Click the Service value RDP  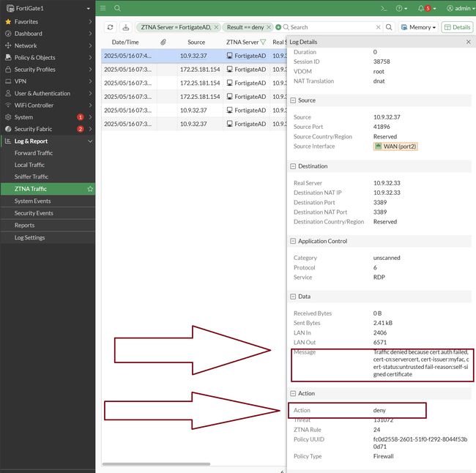379,278
